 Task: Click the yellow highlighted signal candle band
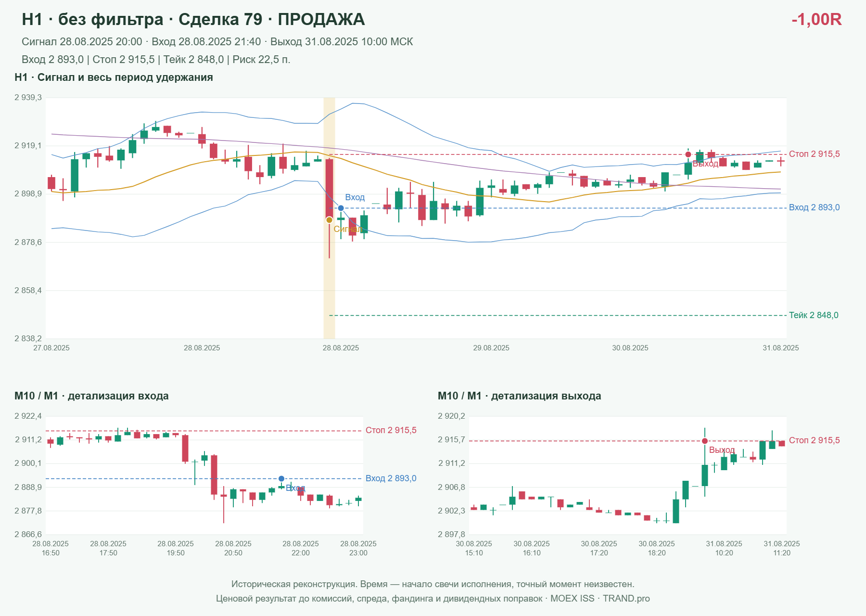329,218
